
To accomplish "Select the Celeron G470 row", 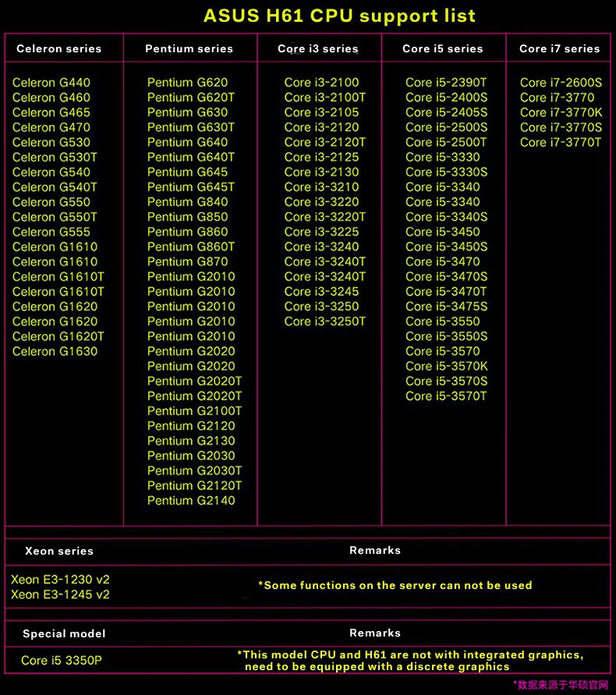I will [51, 127].
